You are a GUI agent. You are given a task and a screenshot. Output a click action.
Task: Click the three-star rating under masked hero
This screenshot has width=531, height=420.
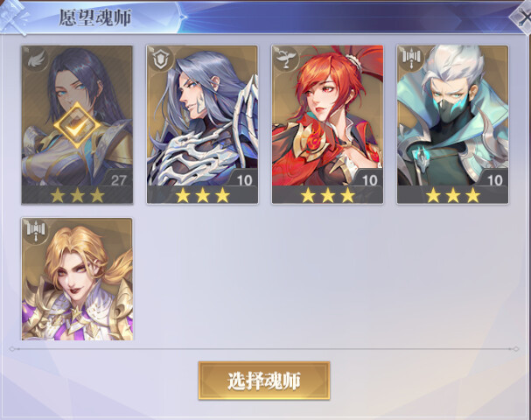453,195
